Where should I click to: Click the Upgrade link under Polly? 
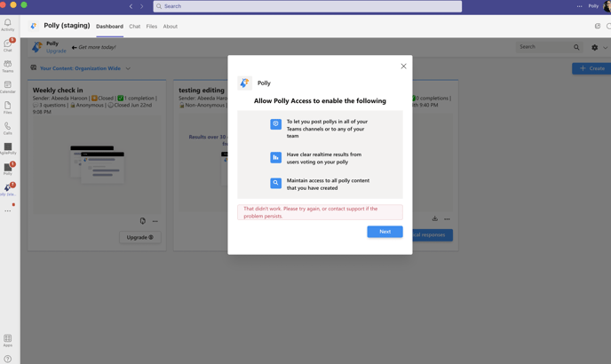(x=56, y=51)
